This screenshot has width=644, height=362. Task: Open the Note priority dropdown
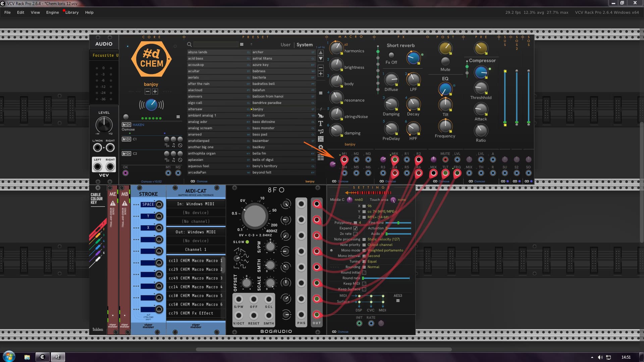pyautogui.click(x=364, y=245)
